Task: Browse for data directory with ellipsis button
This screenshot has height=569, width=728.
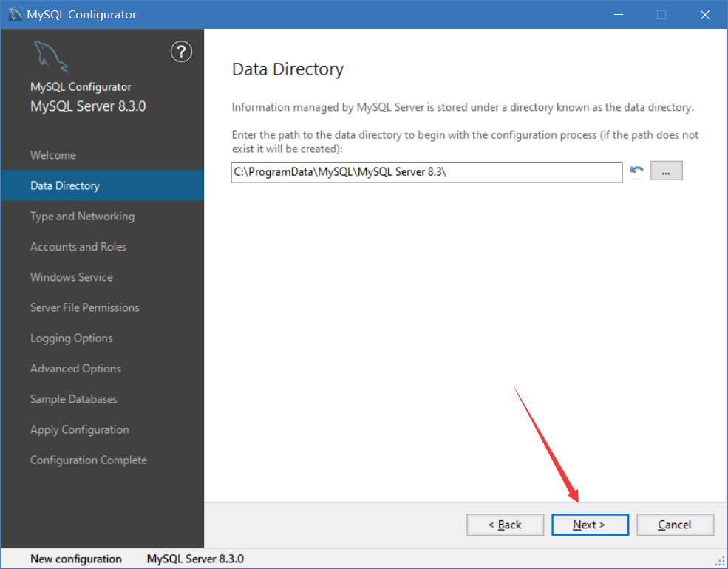Action: (666, 171)
